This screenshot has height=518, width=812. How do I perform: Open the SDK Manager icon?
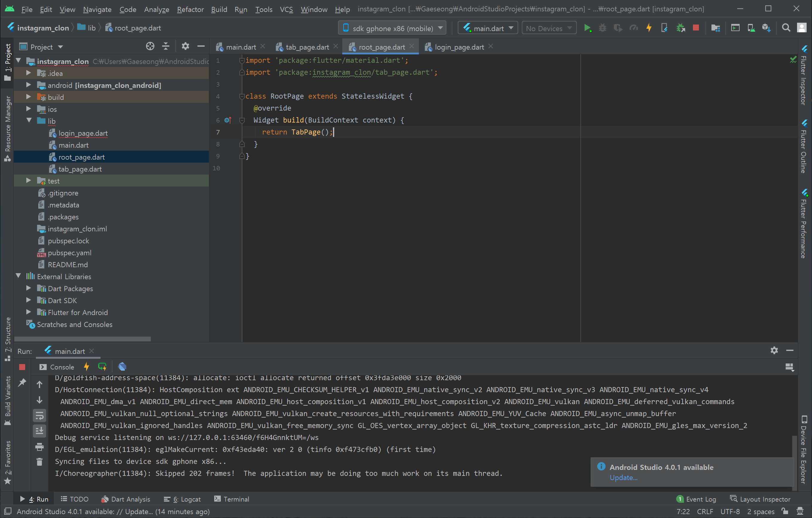[x=767, y=28]
